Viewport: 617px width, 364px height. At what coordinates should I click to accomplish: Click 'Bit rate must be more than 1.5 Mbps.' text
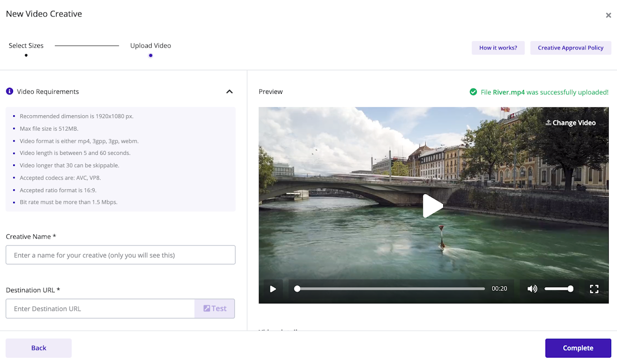click(x=69, y=202)
